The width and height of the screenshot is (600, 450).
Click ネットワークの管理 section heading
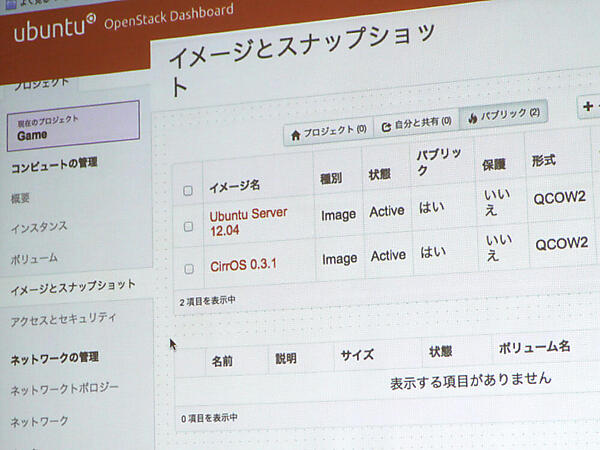[x=55, y=359]
